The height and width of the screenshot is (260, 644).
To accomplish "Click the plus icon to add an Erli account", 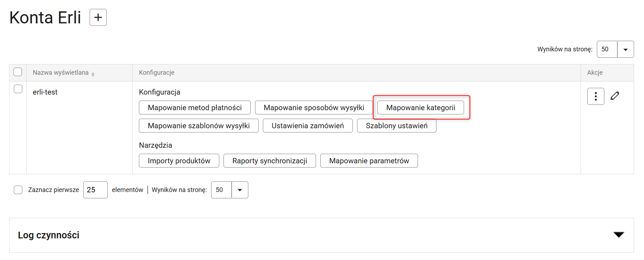I will tap(98, 17).
